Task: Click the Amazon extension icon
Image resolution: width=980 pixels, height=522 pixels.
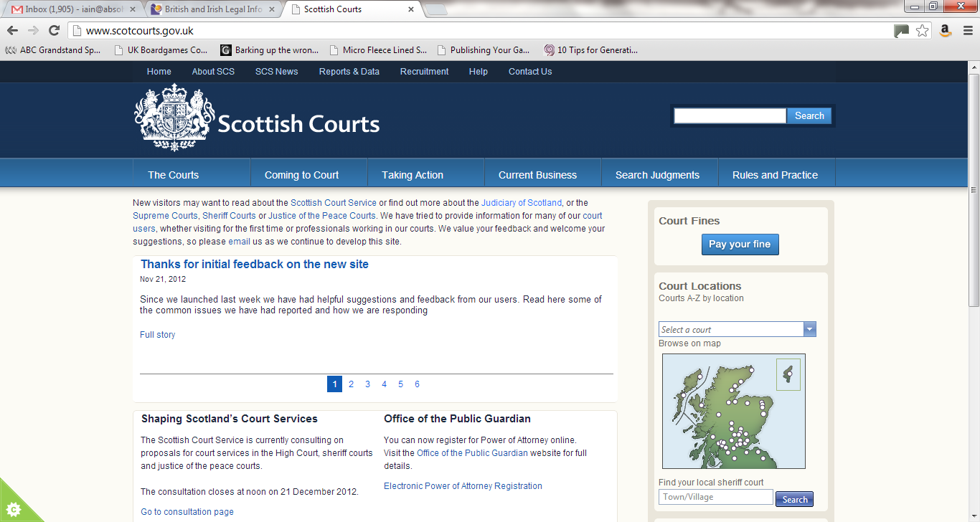Action: click(945, 30)
